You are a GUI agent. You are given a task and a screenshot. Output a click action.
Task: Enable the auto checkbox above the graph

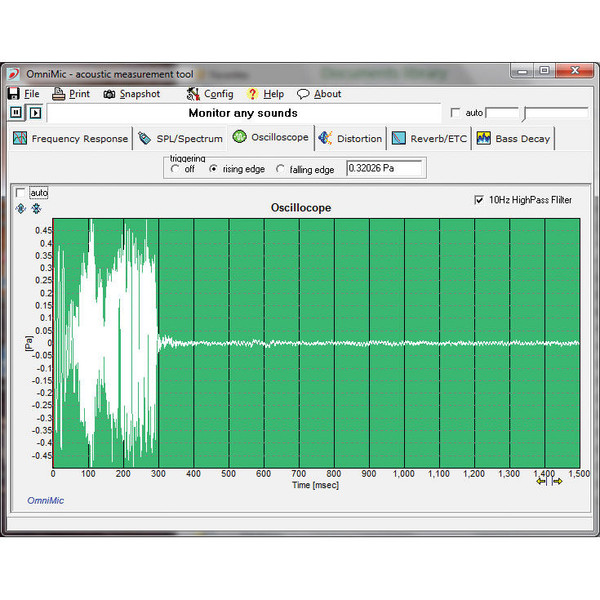pyautogui.click(x=20, y=192)
